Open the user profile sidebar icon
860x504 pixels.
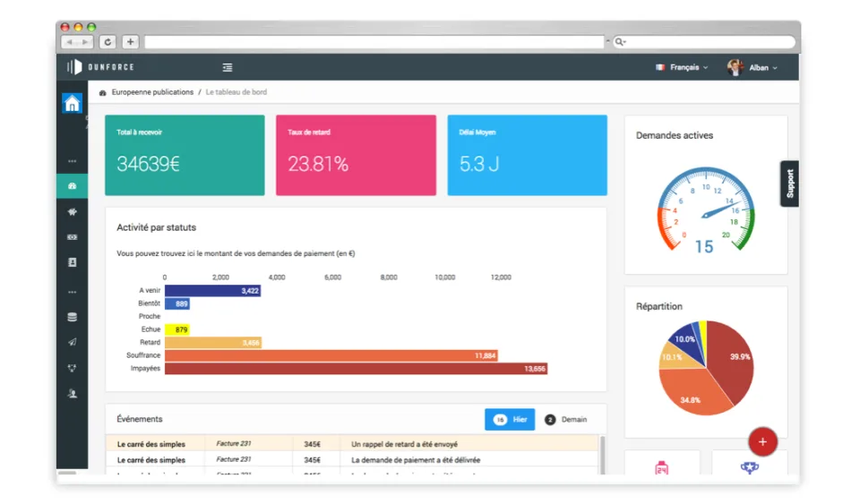(72, 393)
